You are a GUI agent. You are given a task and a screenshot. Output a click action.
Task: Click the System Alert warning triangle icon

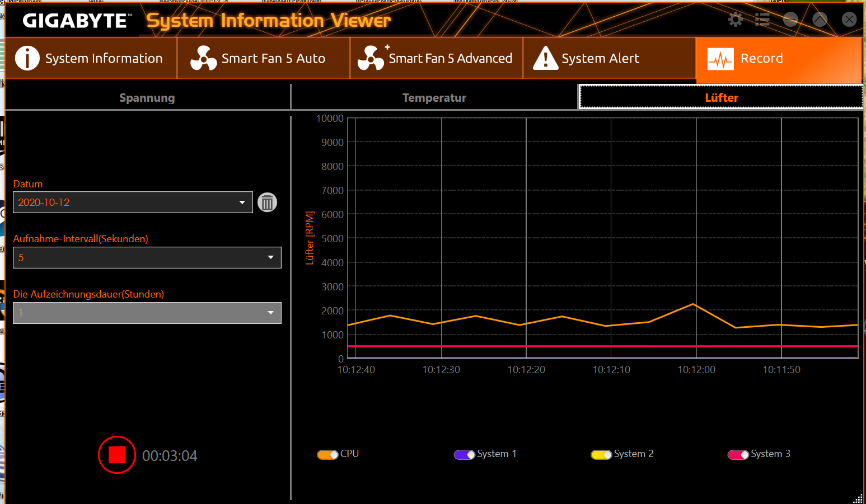[546, 58]
